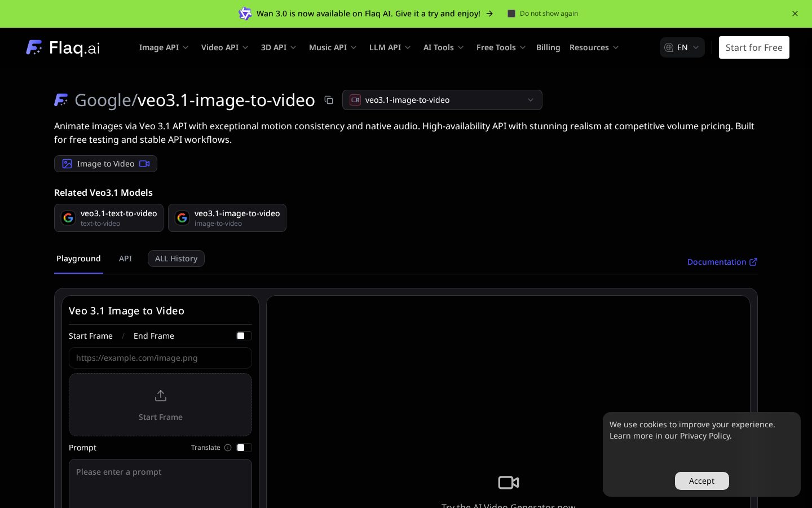Click the Flaq icon beside the Google model title
This screenshot has height=508, width=812.
tap(61, 100)
